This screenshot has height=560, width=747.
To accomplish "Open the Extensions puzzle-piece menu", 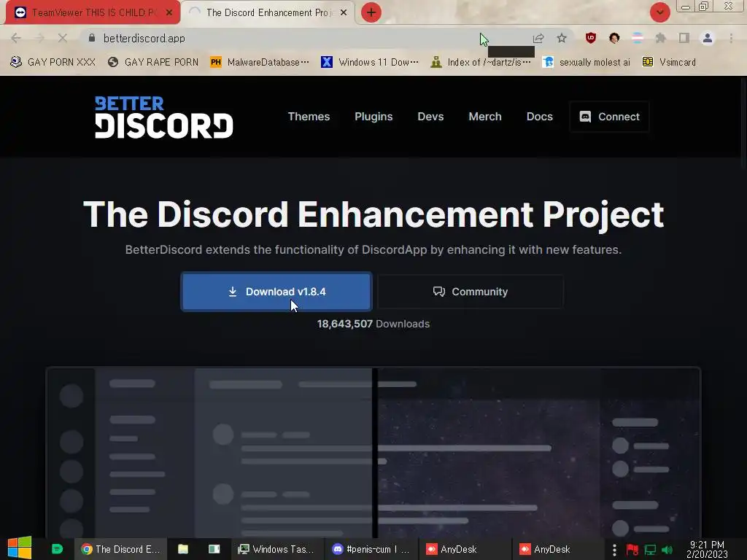I will click(661, 38).
